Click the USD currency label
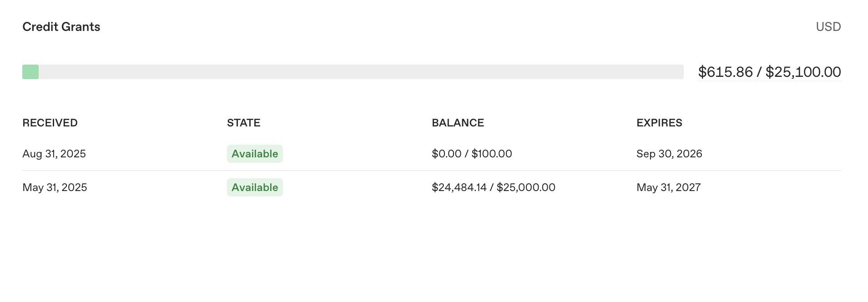 pos(828,27)
